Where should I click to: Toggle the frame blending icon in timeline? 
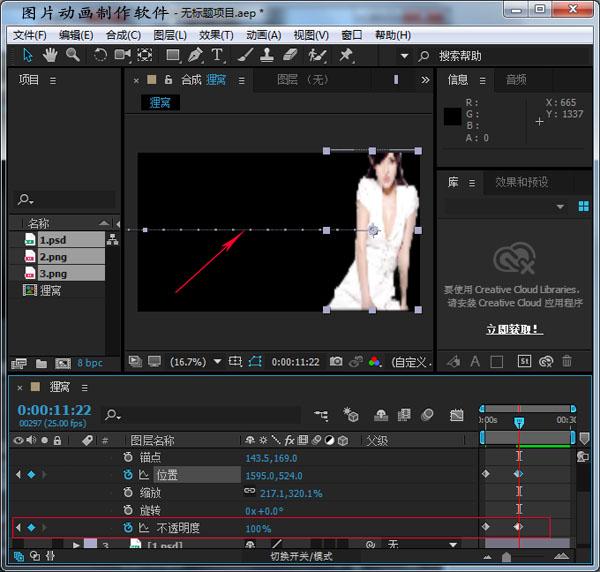[404, 415]
